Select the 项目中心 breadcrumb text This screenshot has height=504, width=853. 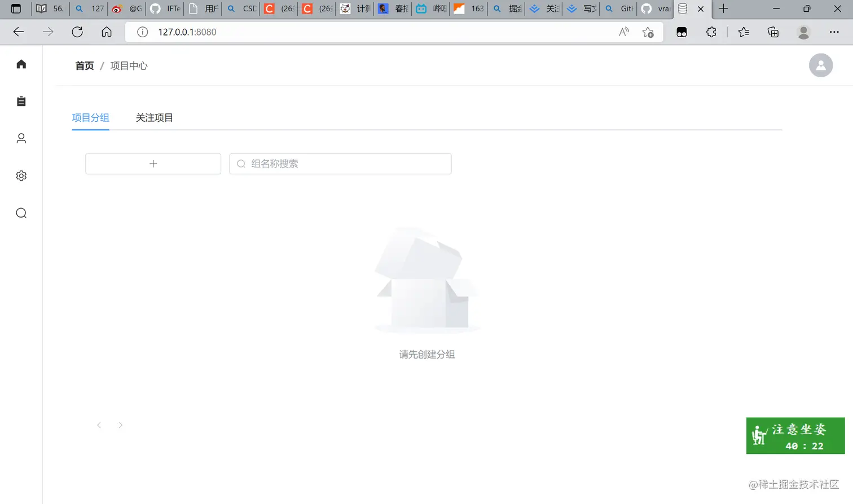click(129, 66)
